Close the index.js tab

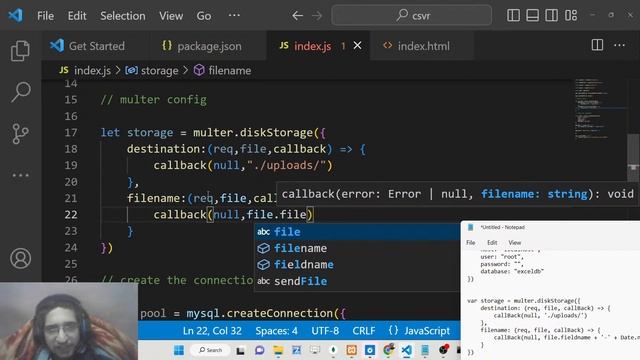[x=358, y=45]
